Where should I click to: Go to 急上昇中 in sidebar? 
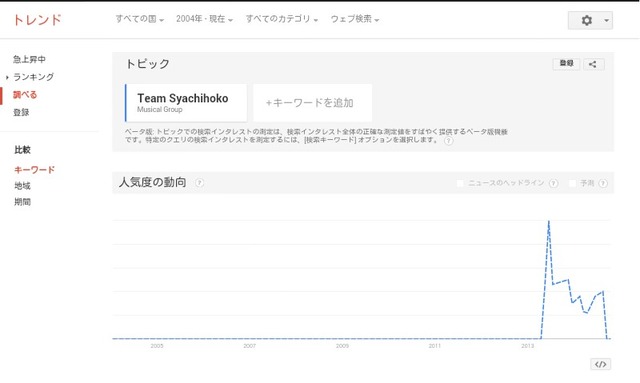click(x=29, y=59)
